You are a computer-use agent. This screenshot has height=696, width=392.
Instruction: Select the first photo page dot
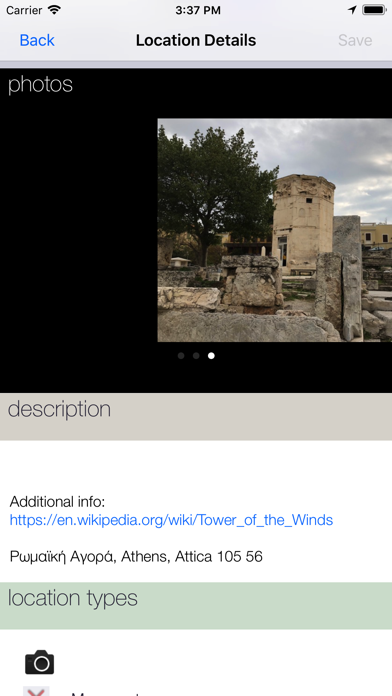pos(181,356)
